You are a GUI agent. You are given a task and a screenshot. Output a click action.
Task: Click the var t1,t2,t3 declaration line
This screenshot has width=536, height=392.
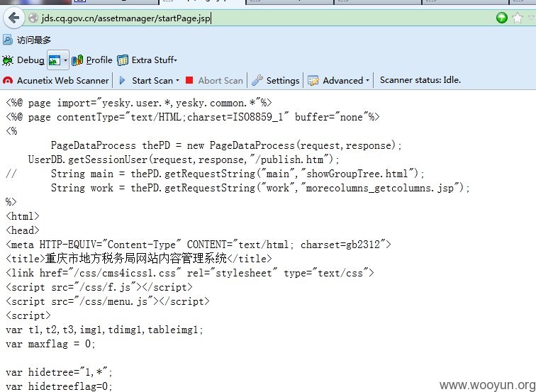pos(105,330)
